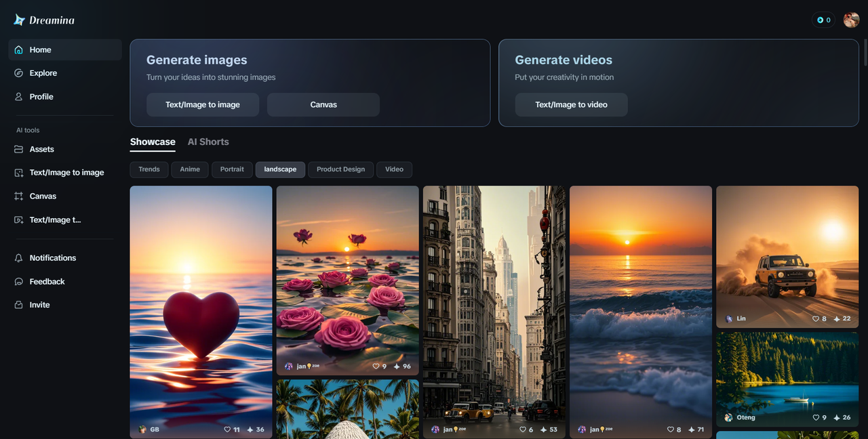Like Oteng's forest lake image
868x439 pixels.
(x=816, y=418)
